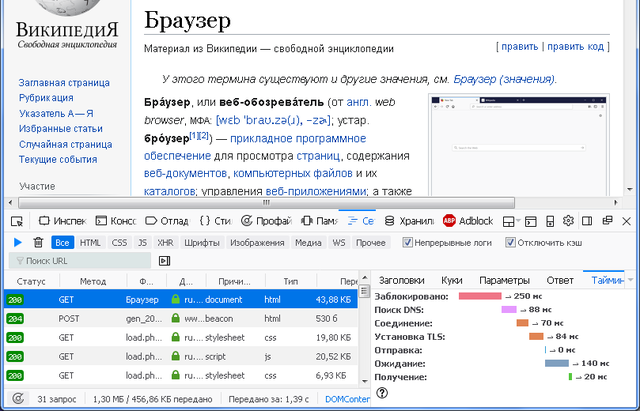
Task: Open the Memory tab
Action: pos(319,221)
